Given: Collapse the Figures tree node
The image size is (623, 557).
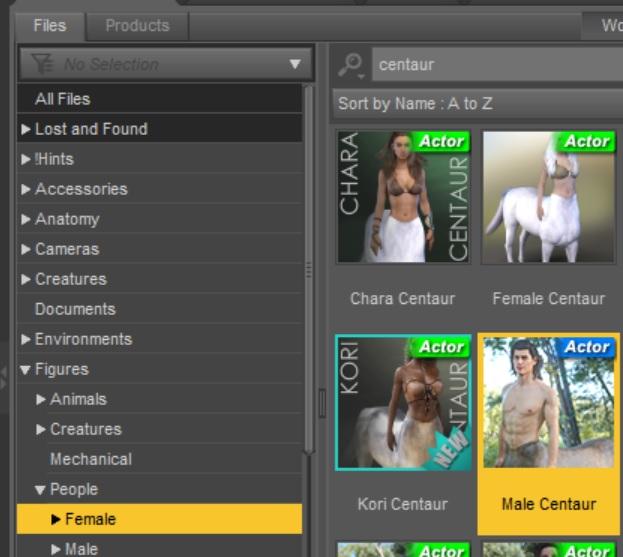Looking at the screenshot, I should (25, 370).
